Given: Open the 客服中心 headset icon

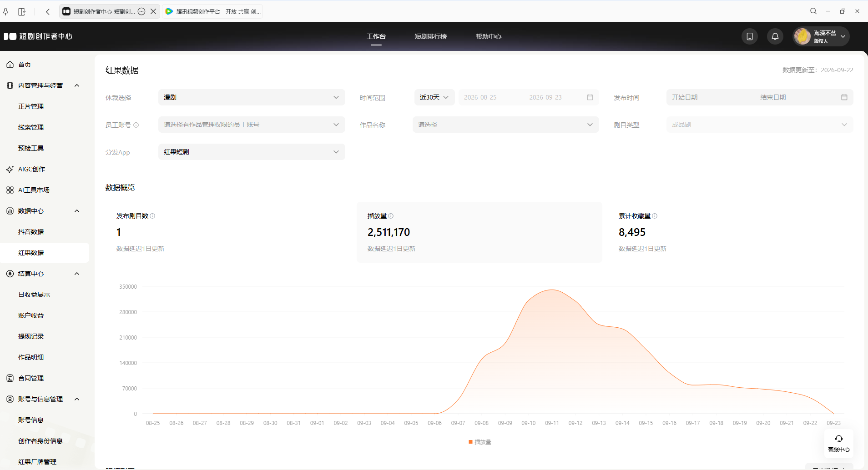Looking at the screenshot, I should (x=839, y=439).
